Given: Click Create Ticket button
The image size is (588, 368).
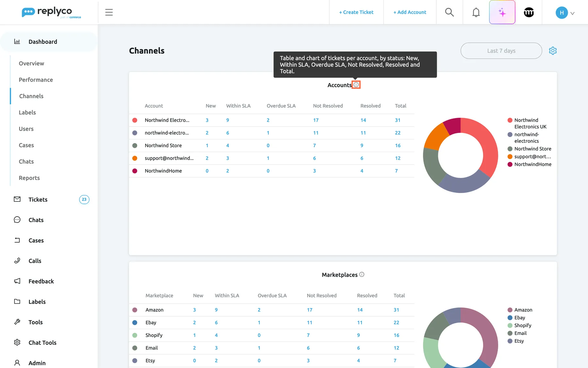Looking at the screenshot, I should click(356, 12).
